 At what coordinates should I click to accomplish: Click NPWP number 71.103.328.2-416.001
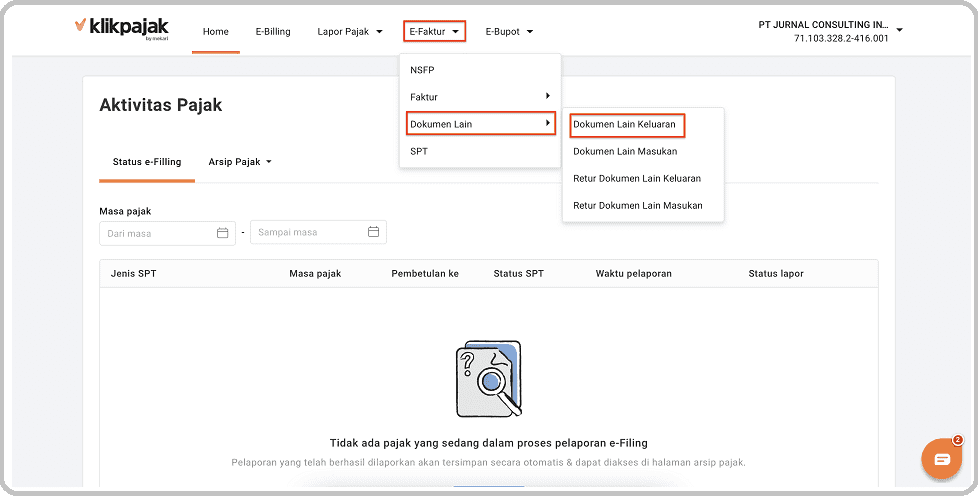(841, 38)
